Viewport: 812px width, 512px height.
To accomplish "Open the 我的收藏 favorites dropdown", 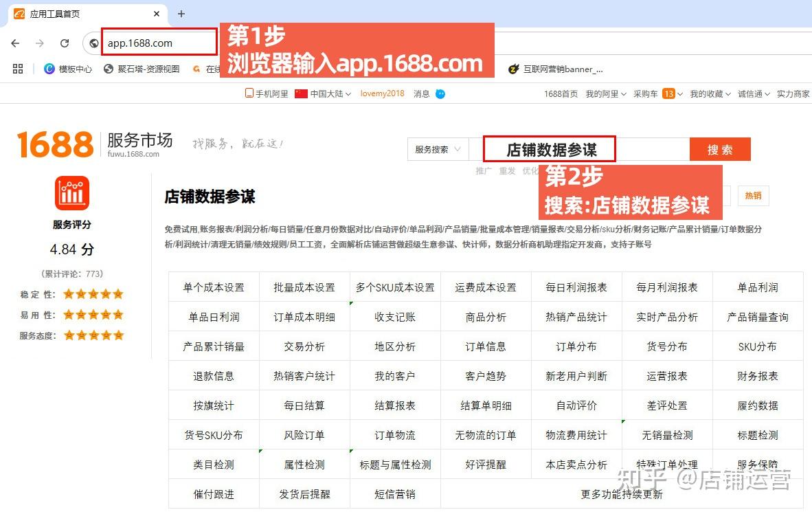I will [709, 93].
